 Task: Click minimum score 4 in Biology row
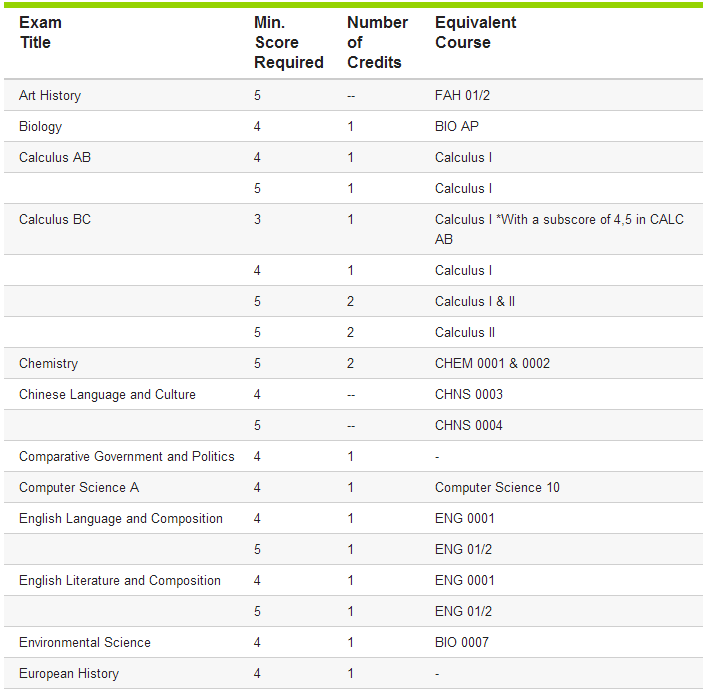point(257,127)
